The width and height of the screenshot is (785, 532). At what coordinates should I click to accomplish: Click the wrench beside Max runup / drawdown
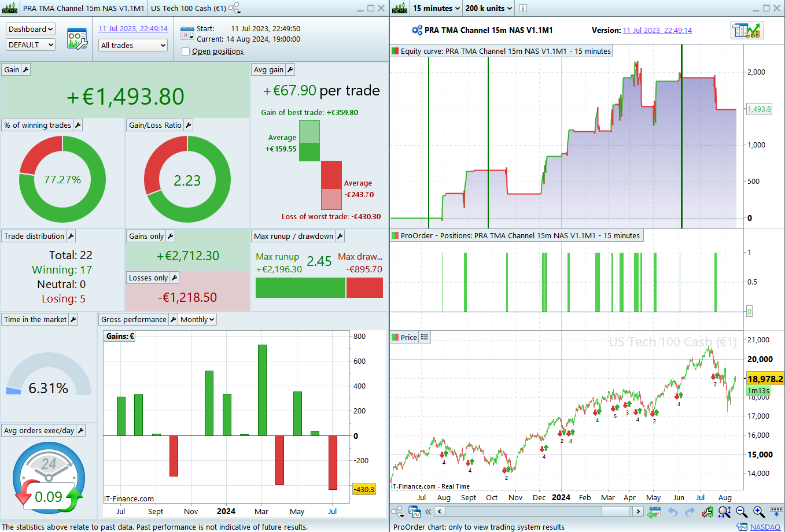point(340,236)
